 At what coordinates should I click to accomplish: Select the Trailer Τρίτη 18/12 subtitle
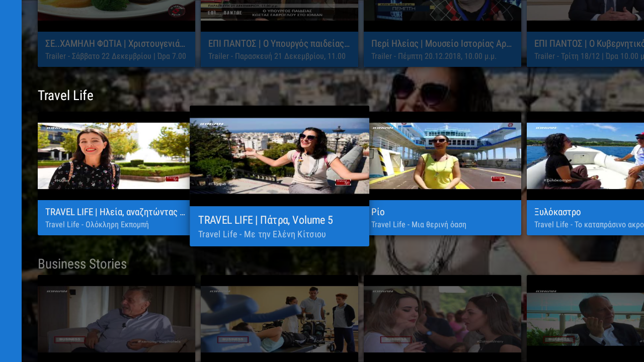(589, 56)
